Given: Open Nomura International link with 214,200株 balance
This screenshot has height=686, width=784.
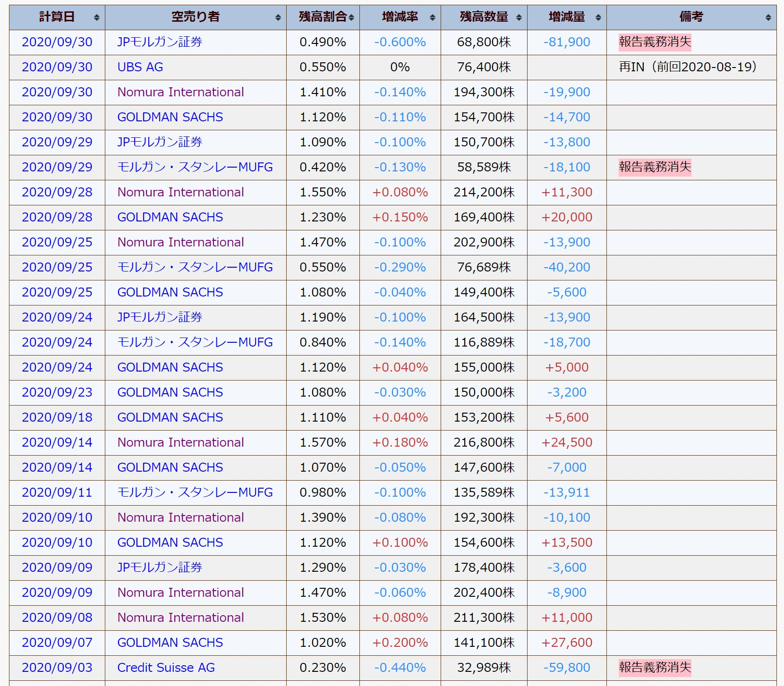Looking at the screenshot, I should pyautogui.click(x=180, y=192).
